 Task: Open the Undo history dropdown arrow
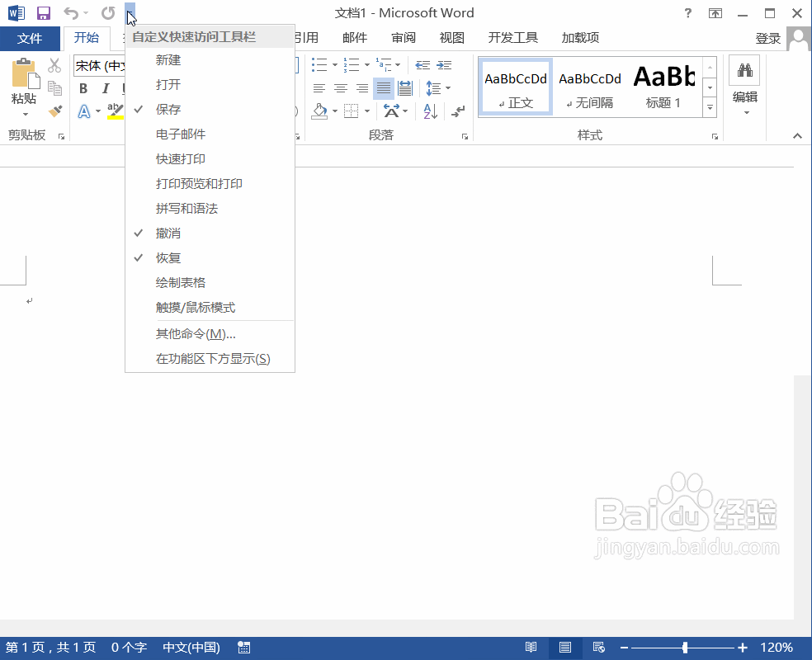coord(86,13)
